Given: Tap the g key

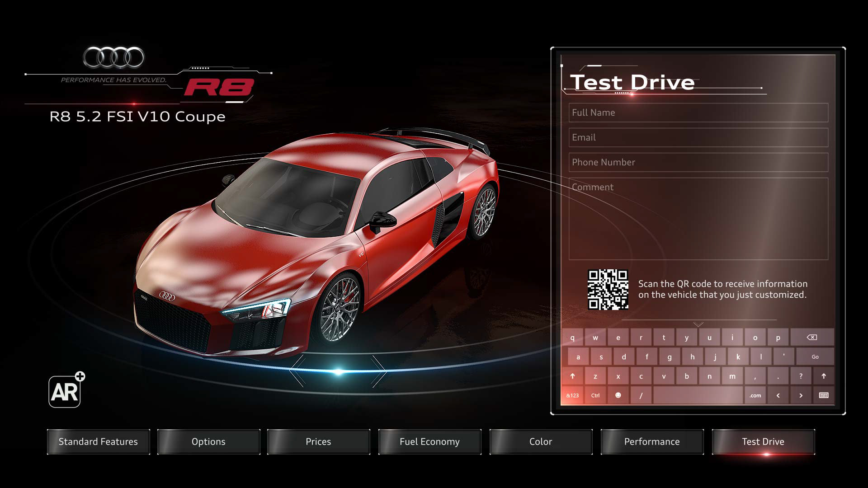Looking at the screenshot, I should tap(670, 357).
